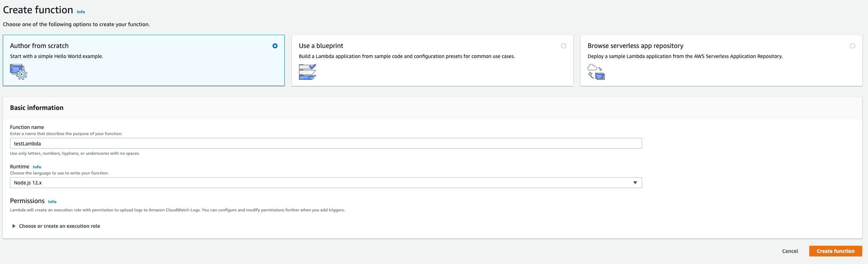This screenshot has height=264, width=868.
Task: Click the CloudWatch Logs permissions description text
Action: point(177,210)
